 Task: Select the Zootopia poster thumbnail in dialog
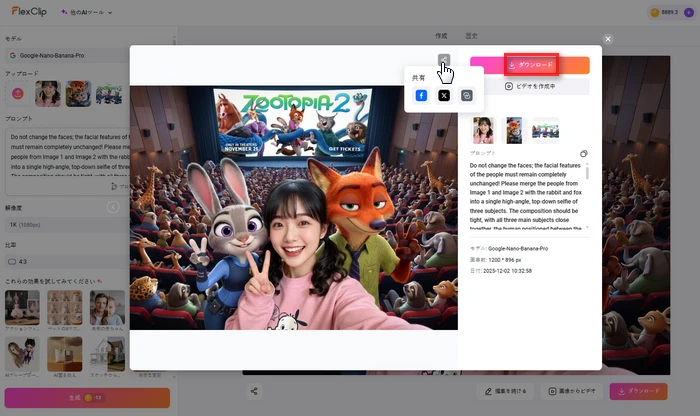click(545, 130)
